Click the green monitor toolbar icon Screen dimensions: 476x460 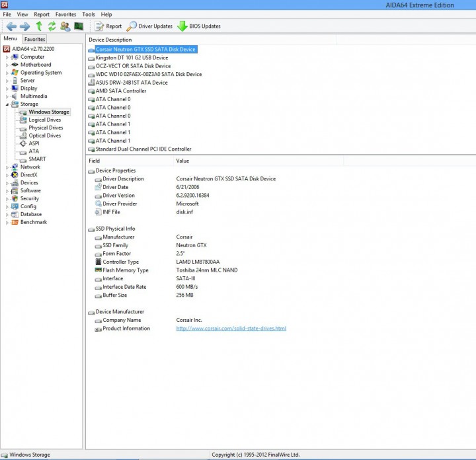click(79, 26)
